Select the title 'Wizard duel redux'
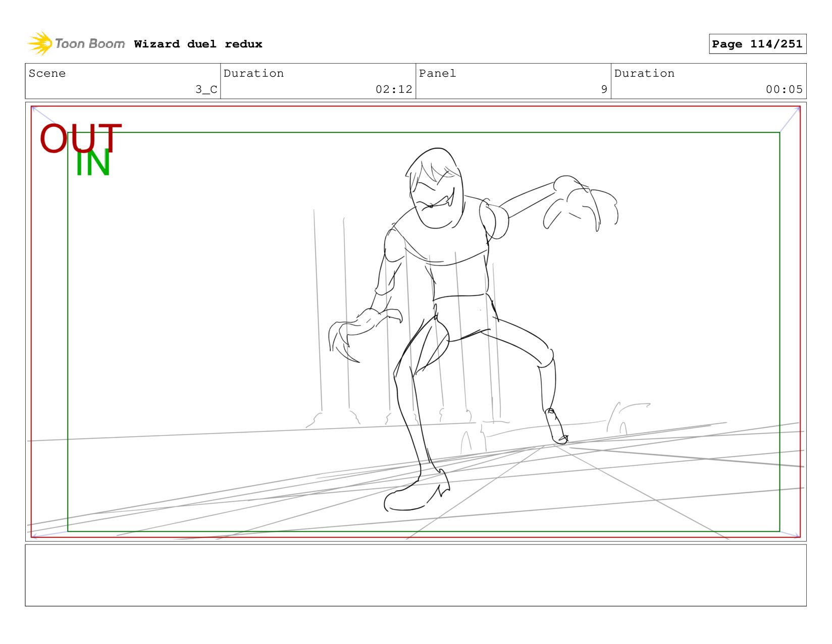This screenshot has width=832, height=644. 198,44
